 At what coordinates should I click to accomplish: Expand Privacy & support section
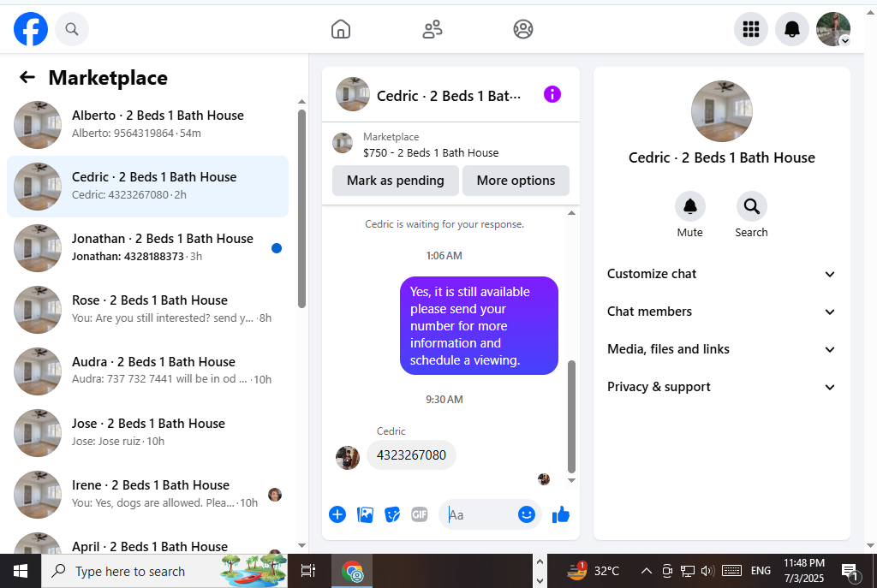click(x=721, y=387)
